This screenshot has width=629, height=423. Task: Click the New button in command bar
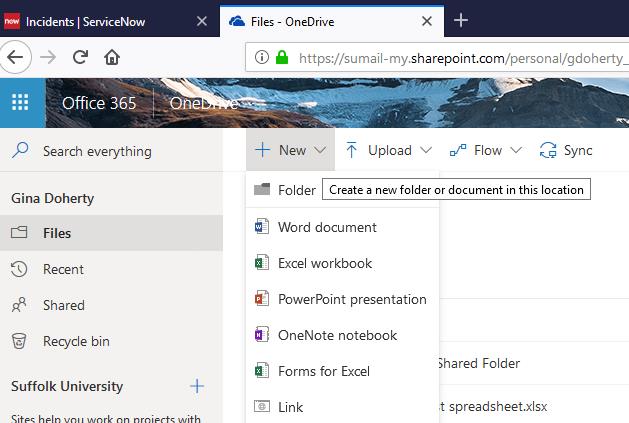[290, 150]
